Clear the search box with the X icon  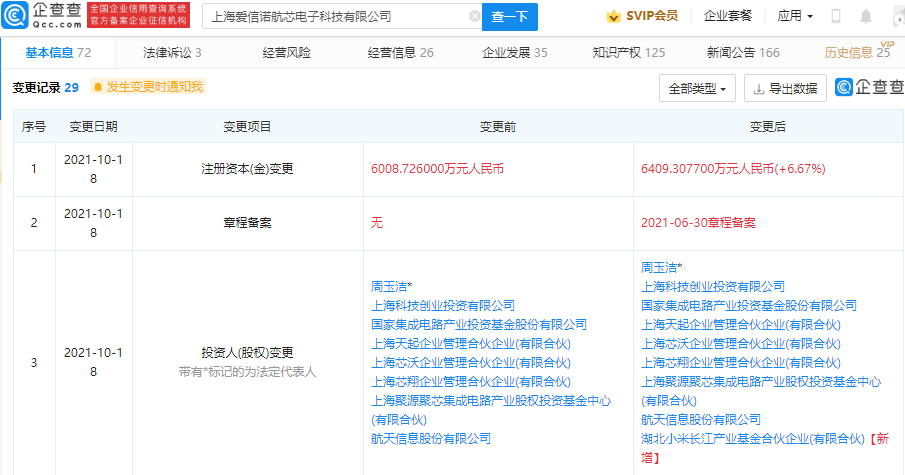[474, 16]
